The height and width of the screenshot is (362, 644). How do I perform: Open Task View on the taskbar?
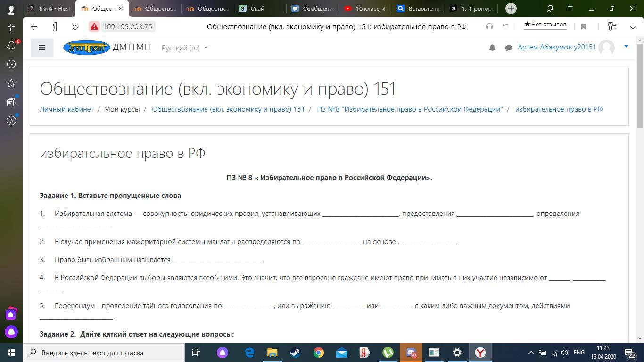[x=196, y=353]
